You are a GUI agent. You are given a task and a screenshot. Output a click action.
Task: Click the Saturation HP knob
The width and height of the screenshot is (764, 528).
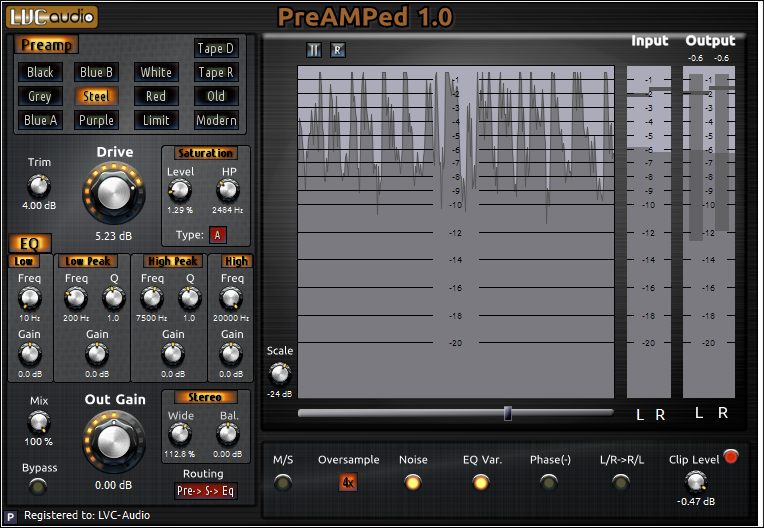(228, 190)
